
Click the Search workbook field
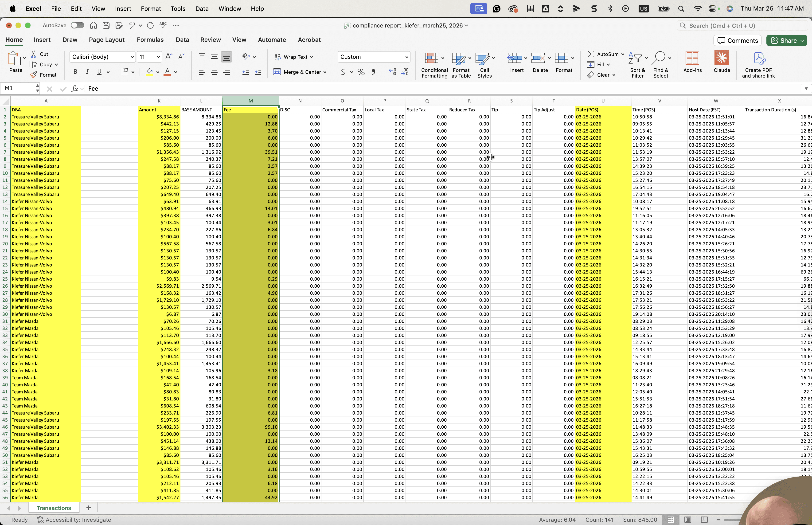coord(742,26)
